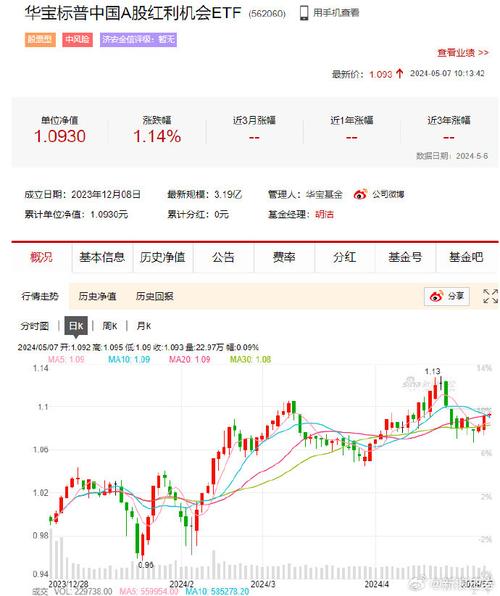Click the latest price 1.093
Viewport: 500px width, 596px height.
click(x=381, y=74)
